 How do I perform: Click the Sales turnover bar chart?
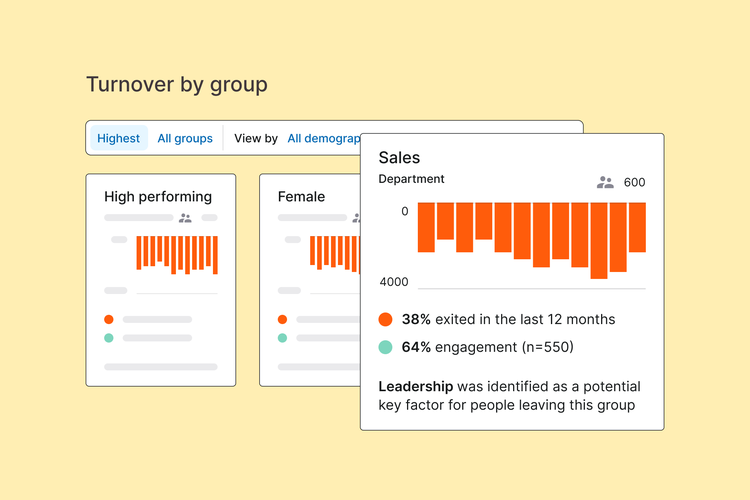(531, 240)
